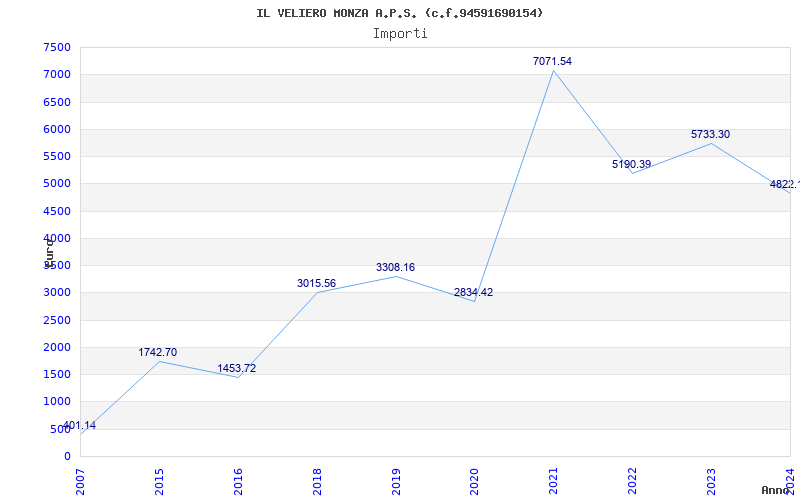Click data label 7071.54
This screenshot has height=500, width=800.
coord(552,61)
